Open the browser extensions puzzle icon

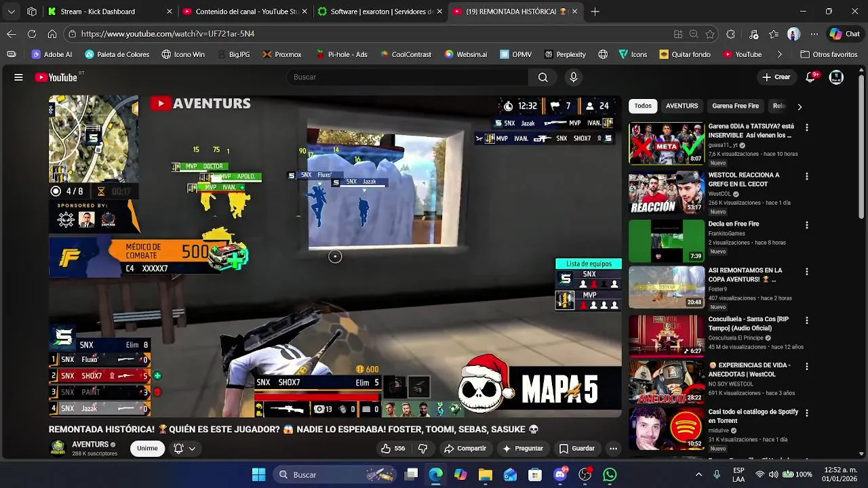coord(730,34)
